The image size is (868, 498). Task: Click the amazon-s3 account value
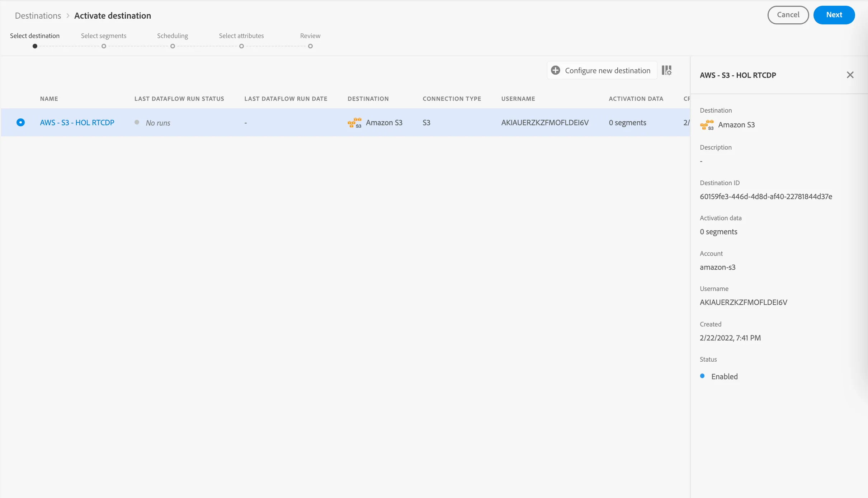click(718, 267)
